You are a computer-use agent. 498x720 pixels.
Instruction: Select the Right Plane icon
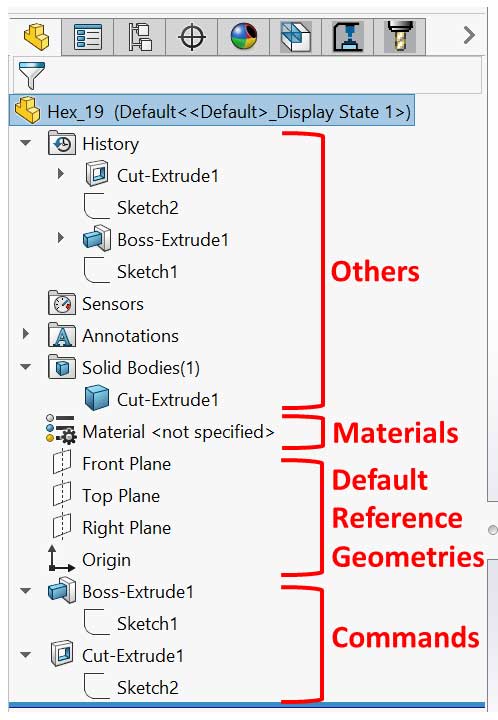click(x=62, y=526)
